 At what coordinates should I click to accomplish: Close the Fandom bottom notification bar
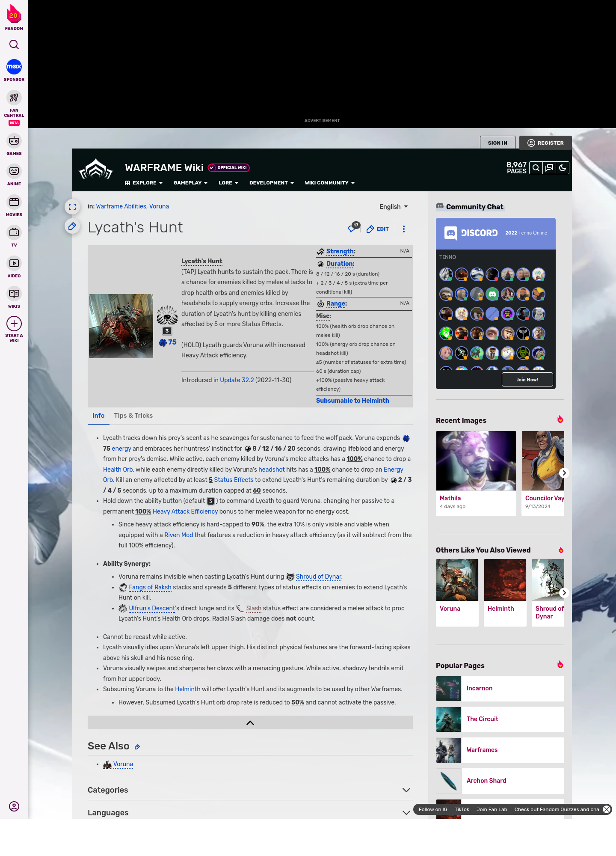pyautogui.click(x=607, y=809)
